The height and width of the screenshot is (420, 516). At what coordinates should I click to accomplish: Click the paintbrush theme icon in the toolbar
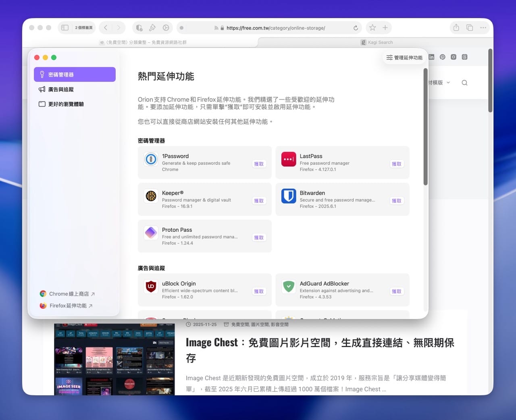click(x=152, y=27)
